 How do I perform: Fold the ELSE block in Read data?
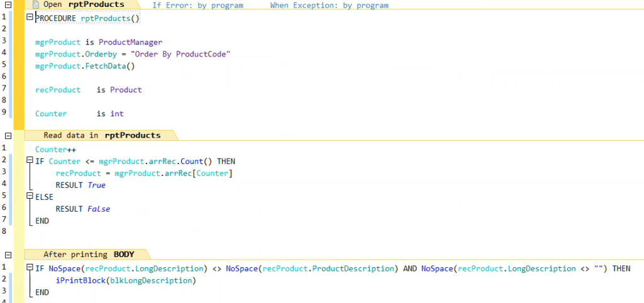30,197
